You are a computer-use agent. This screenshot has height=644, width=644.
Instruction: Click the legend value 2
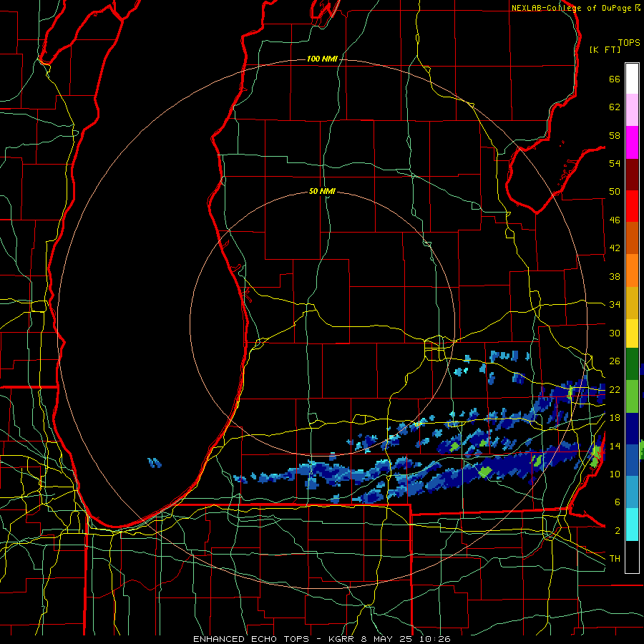click(x=618, y=531)
